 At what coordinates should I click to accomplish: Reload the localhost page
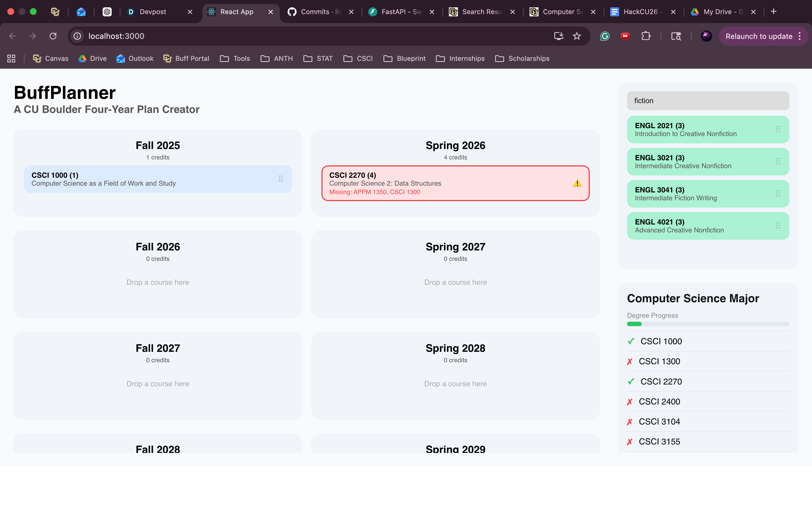click(53, 36)
